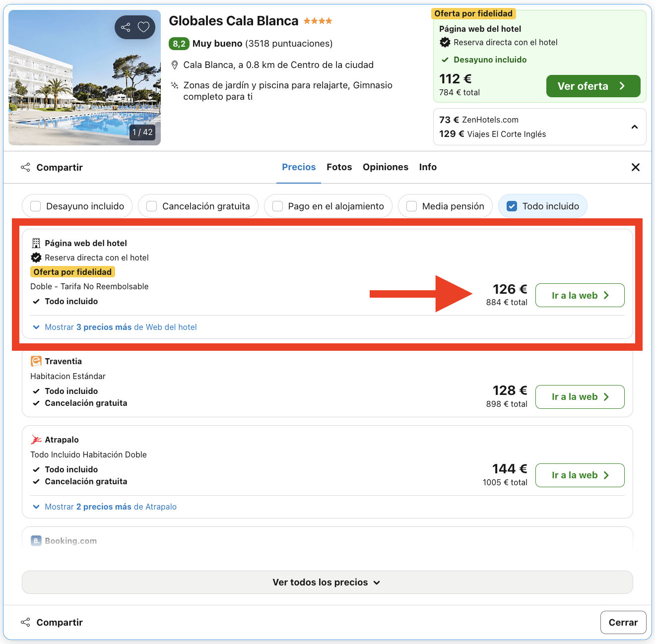Click Ir a la web for the 128 € Traventia offer

(x=580, y=396)
